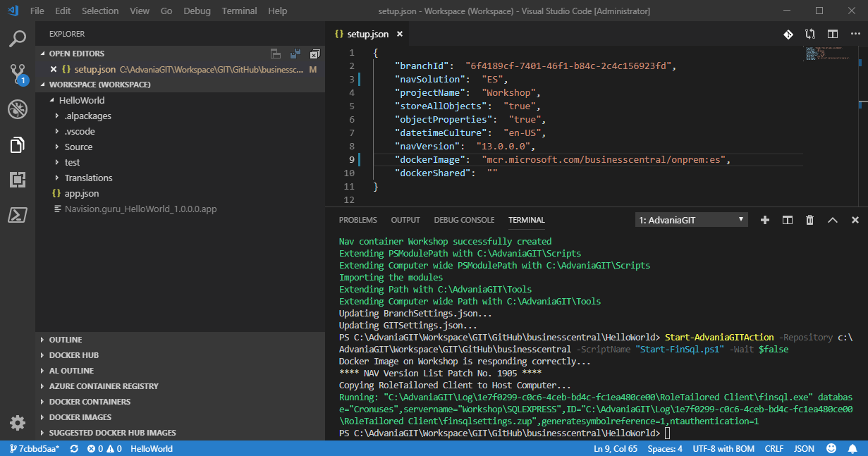Image resolution: width=868 pixels, height=456 pixels.
Task: Maximize terminal panel using chevron up
Action: point(832,220)
